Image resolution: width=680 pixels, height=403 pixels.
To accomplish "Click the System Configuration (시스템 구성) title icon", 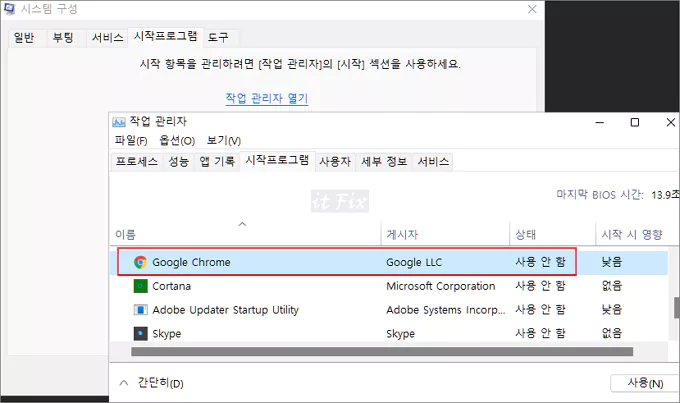I will pyautogui.click(x=9, y=9).
